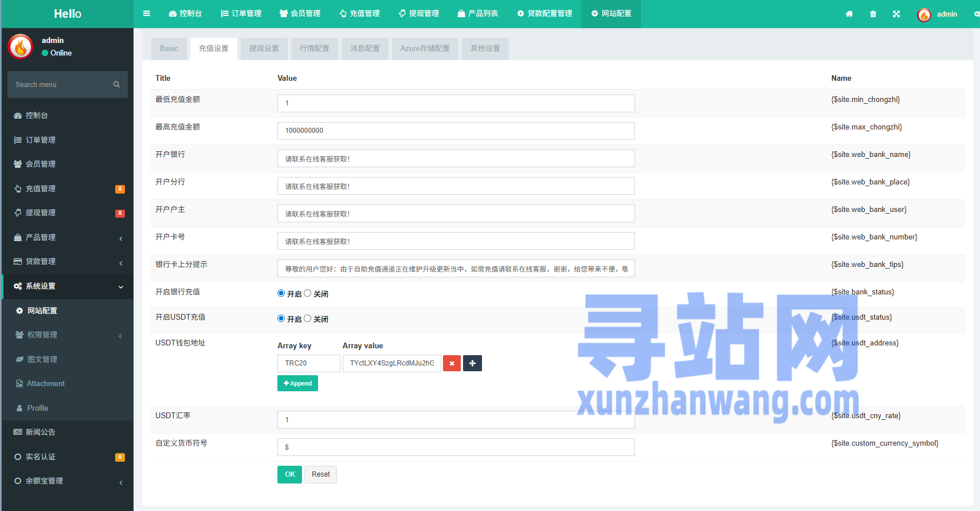
Task: Open 提现管理 in top navigation
Action: (x=418, y=14)
